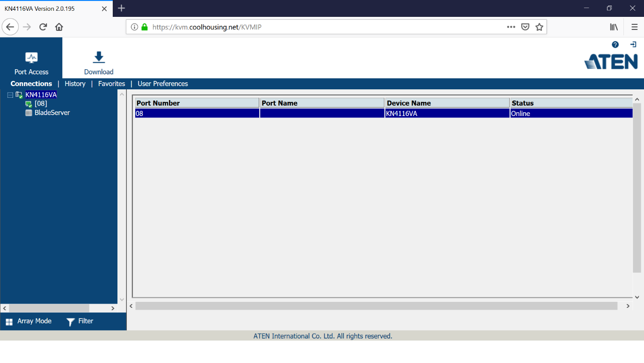This screenshot has width=644, height=363.
Task: Open the Download section
Action: click(x=99, y=63)
